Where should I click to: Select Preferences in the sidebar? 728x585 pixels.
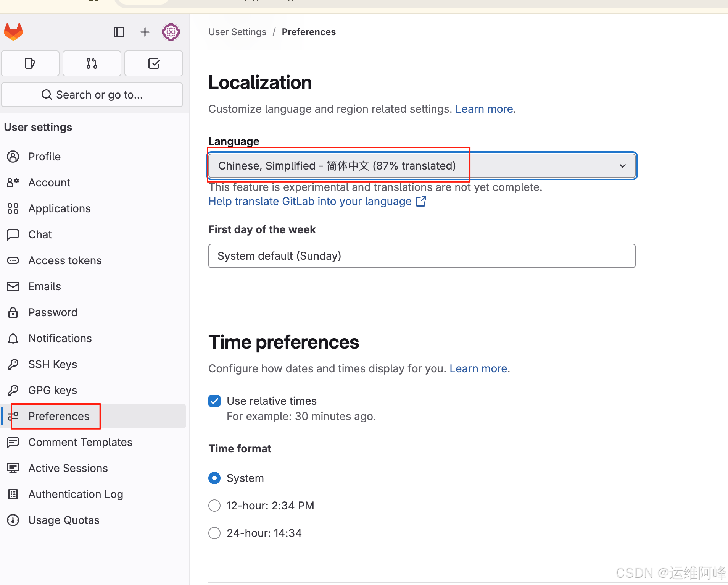click(x=58, y=416)
